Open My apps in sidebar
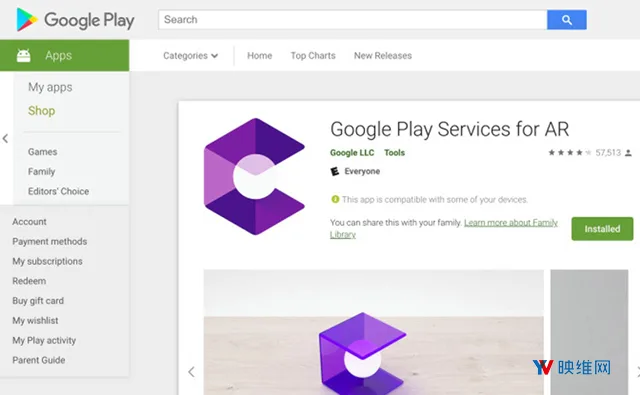 (x=50, y=87)
